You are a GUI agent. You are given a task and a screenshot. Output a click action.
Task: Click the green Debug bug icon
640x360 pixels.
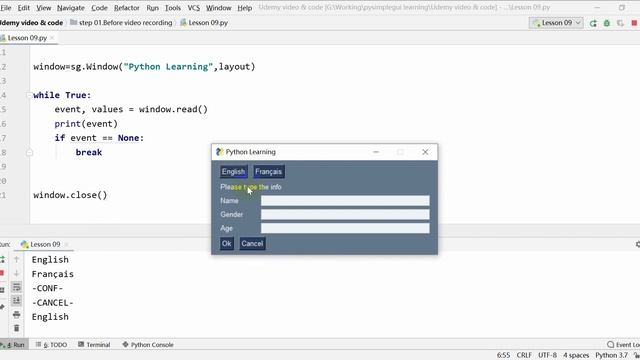[607, 23]
